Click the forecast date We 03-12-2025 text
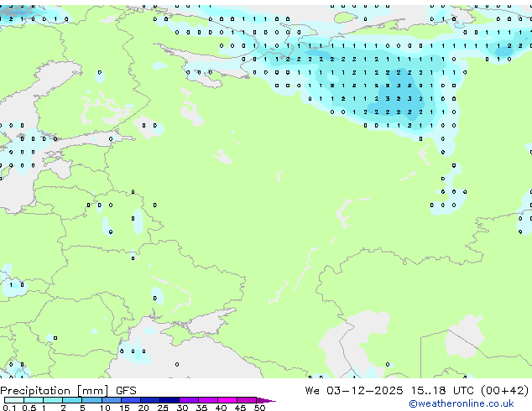Image resolution: width=532 pixels, height=411 pixels. [x=354, y=390]
